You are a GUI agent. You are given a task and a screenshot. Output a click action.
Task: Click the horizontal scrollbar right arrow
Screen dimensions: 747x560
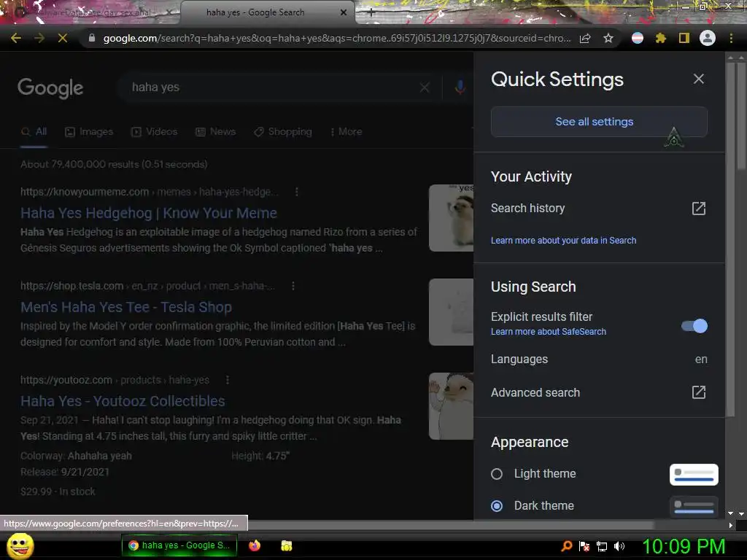(731, 525)
